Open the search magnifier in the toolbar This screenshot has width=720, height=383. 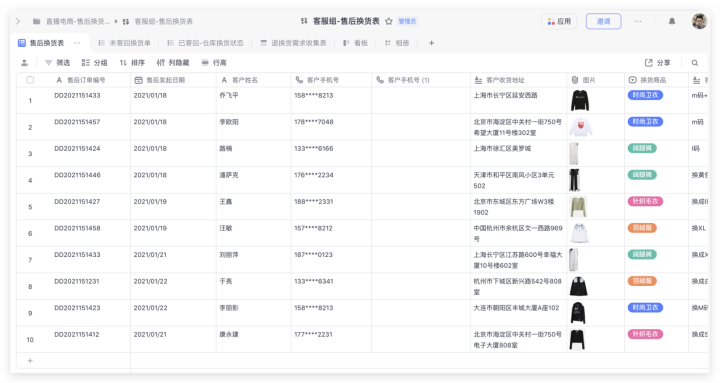click(x=695, y=62)
